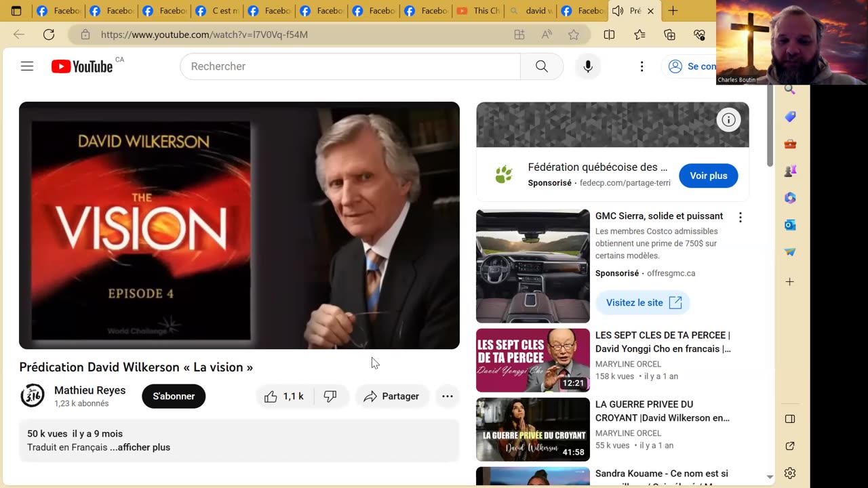This screenshot has width=868, height=488.
Task: Open Fédération québécoise ad paw logo
Action: click(504, 175)
